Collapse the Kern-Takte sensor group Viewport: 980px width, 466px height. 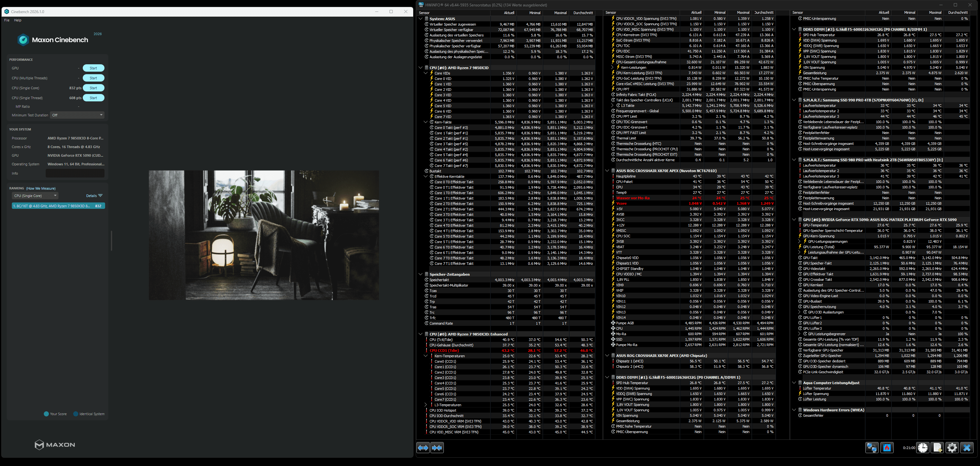[426, 122]
